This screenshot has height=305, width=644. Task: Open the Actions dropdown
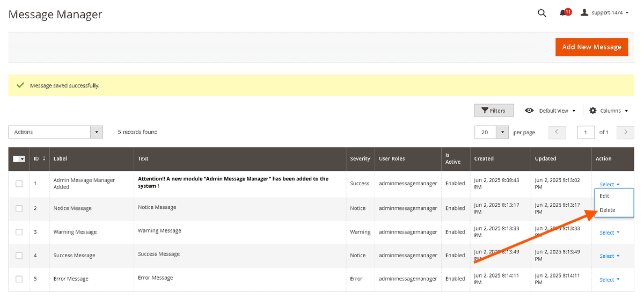(x=55, y=132)
